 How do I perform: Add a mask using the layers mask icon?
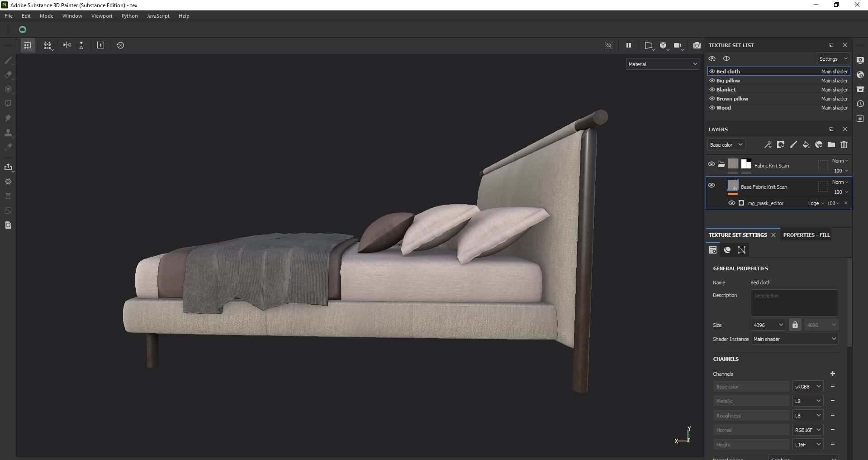coord(780,145)
